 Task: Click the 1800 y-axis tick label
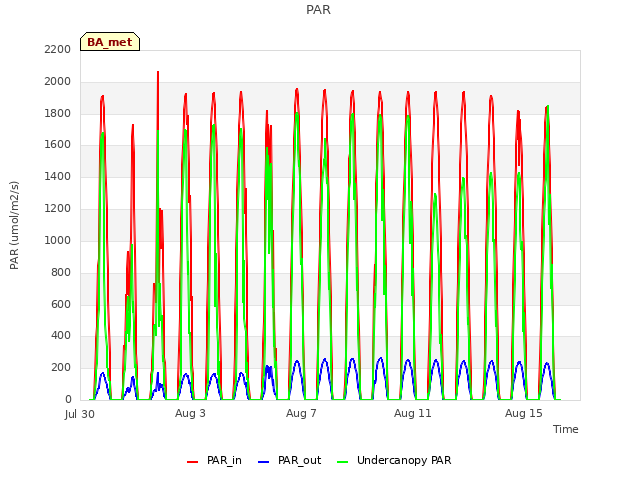pos(58,113)
